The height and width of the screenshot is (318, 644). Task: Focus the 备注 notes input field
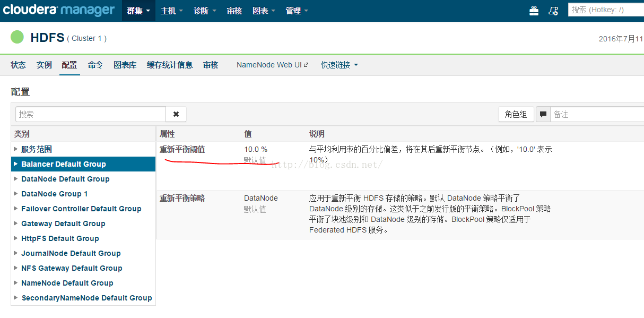click(x=597, y=114)
